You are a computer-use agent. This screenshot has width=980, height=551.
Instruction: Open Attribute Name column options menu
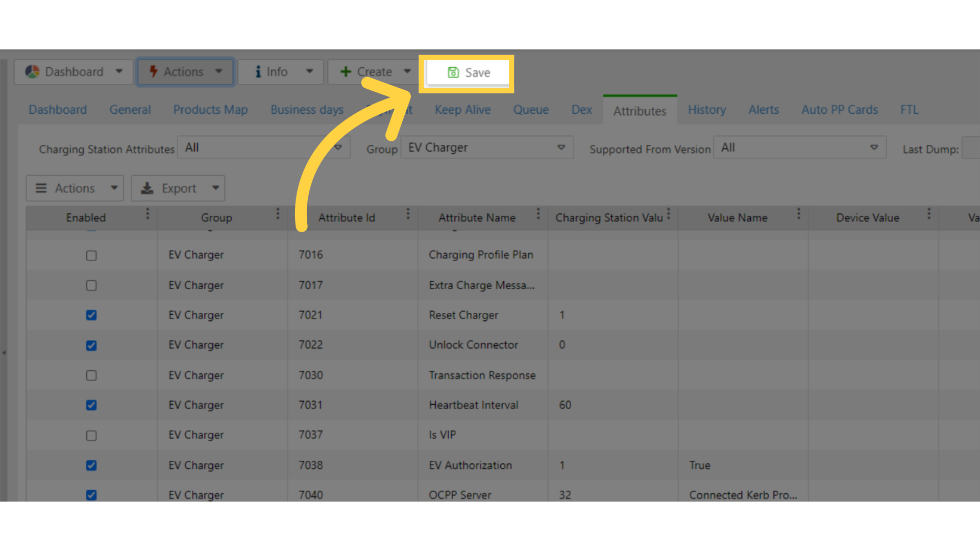click(538, 214)
